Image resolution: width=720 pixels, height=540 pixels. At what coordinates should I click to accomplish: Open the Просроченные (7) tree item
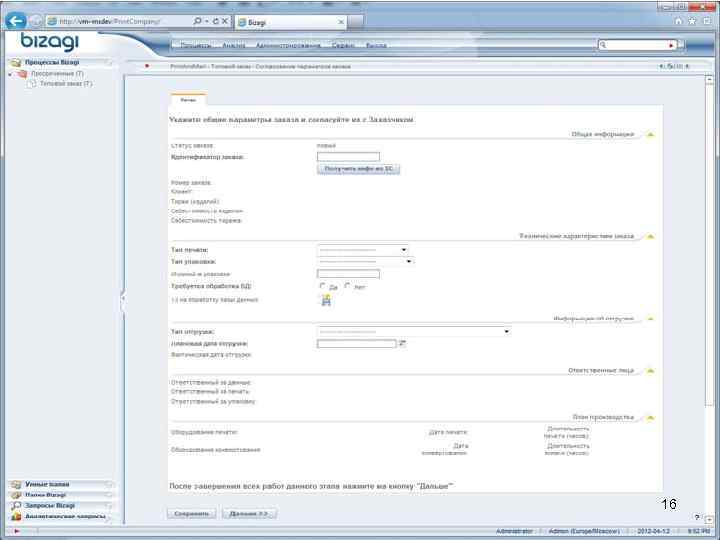pyautogui.click(x=57, y=73)
